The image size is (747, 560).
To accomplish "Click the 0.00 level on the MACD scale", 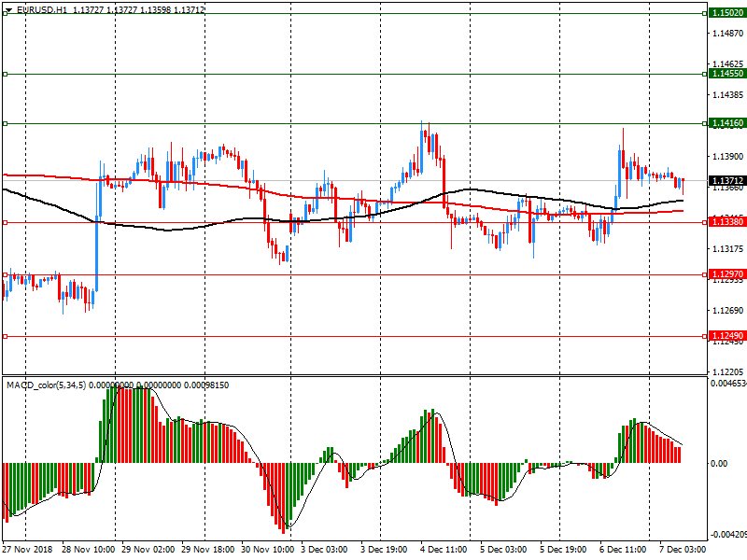I will coord(719,463).
